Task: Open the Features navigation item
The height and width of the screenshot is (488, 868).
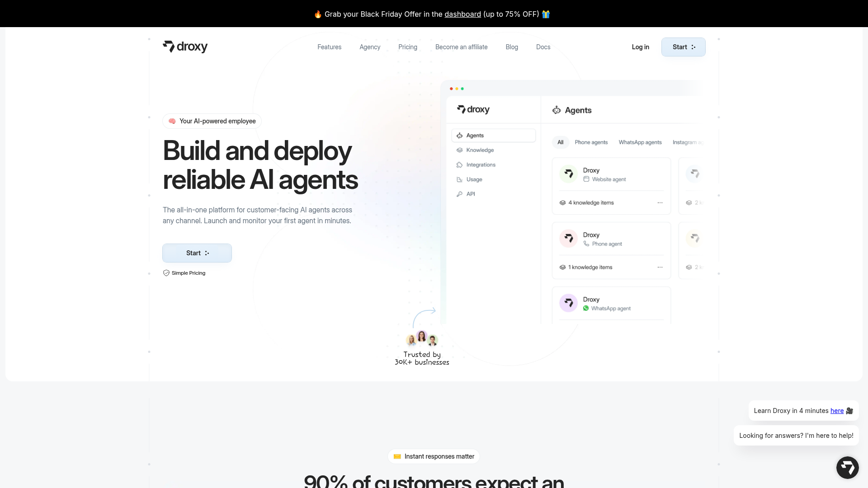Action: coord(329,47)
